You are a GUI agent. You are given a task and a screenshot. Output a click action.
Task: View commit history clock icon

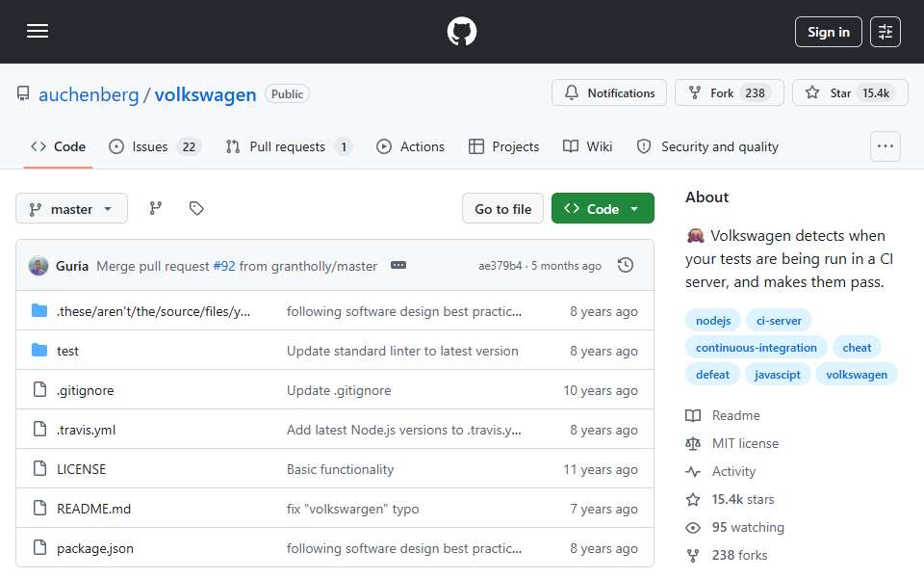[626, 266]
